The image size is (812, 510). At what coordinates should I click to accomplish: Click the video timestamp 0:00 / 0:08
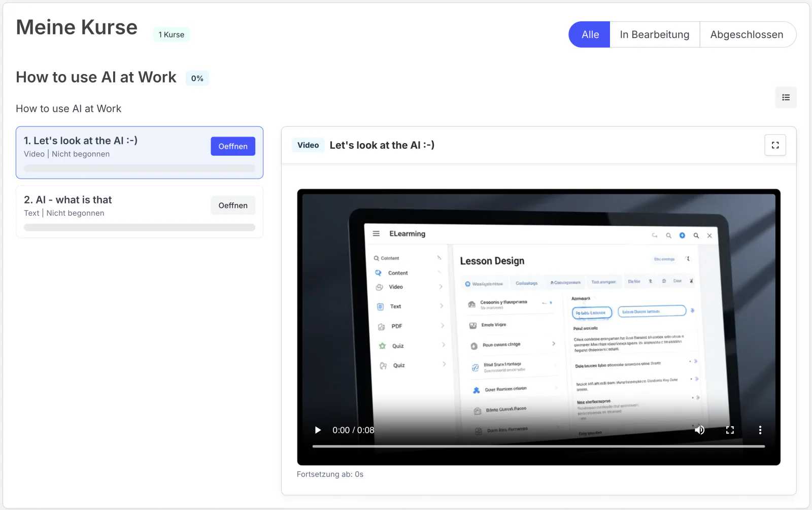(x=353, y=430)
